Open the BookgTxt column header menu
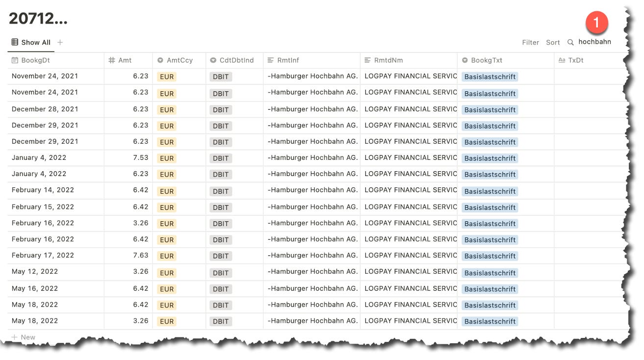Screen dimensions: 644x360 (x=505, y=60)
